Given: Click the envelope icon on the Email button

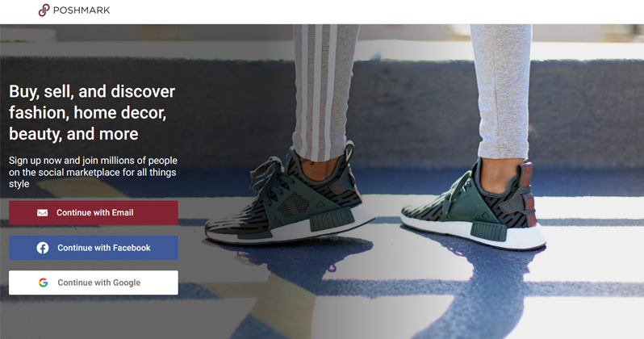Looking at the screenshot, I should (x=42, y=213).
